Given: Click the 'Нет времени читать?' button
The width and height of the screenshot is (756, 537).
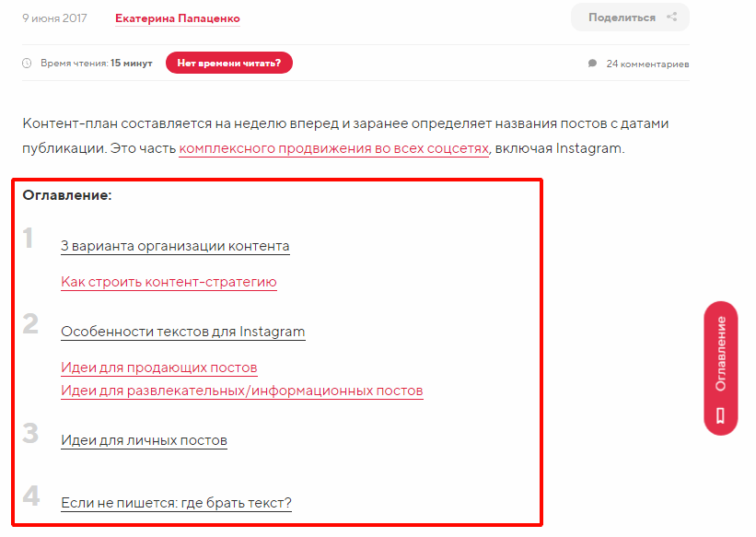Looking at the screenshot, I should [229, 63].
